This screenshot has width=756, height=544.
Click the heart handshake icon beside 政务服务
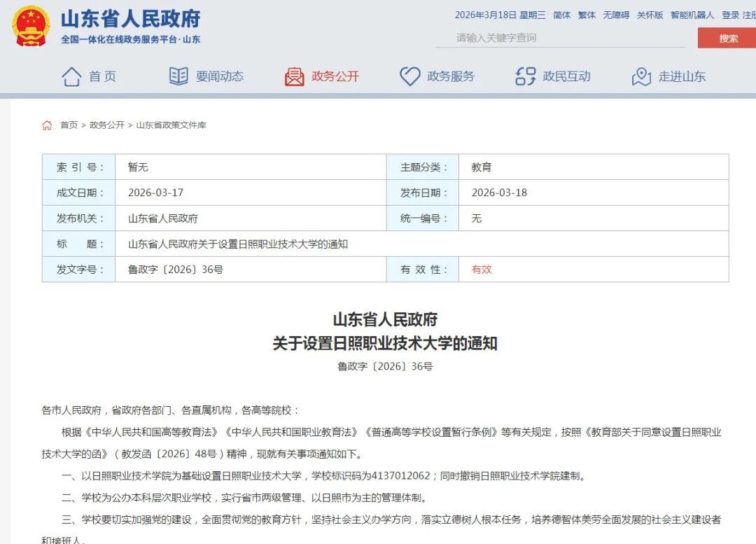pyautogui.click(x=409, y=76)
